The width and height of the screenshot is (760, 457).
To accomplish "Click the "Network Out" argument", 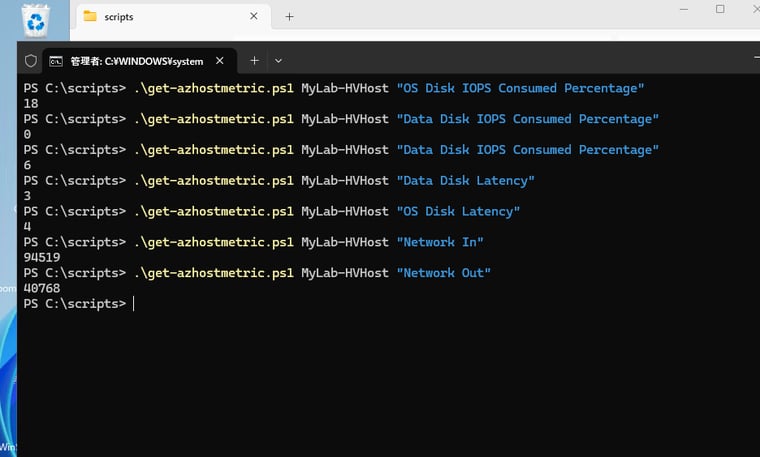I will coord(443,273).
